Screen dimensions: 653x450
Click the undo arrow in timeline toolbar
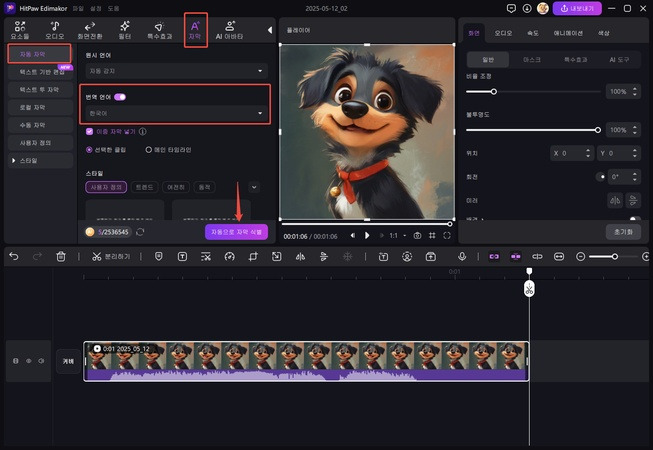pyautogui.click(x=14, y=256)
